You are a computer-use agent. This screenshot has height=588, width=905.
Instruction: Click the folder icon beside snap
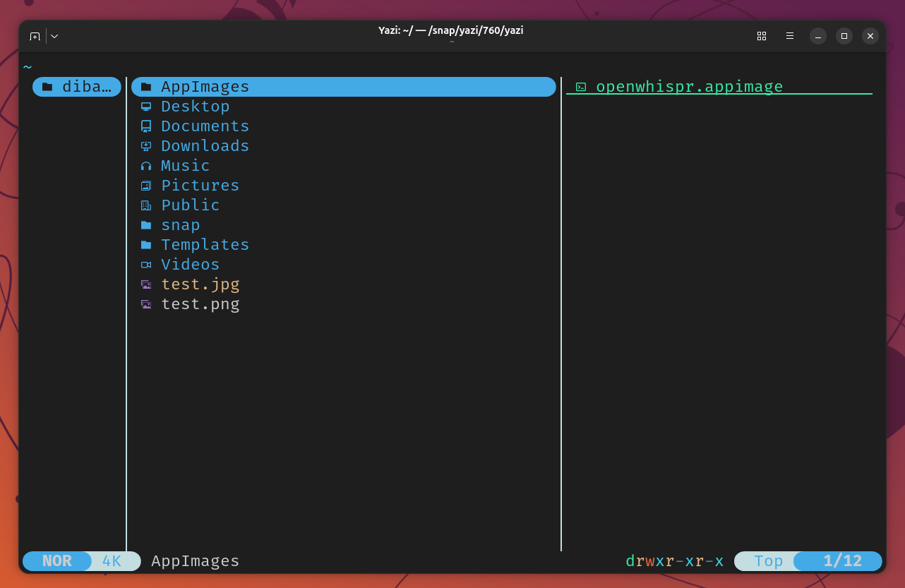pos(146,225)
